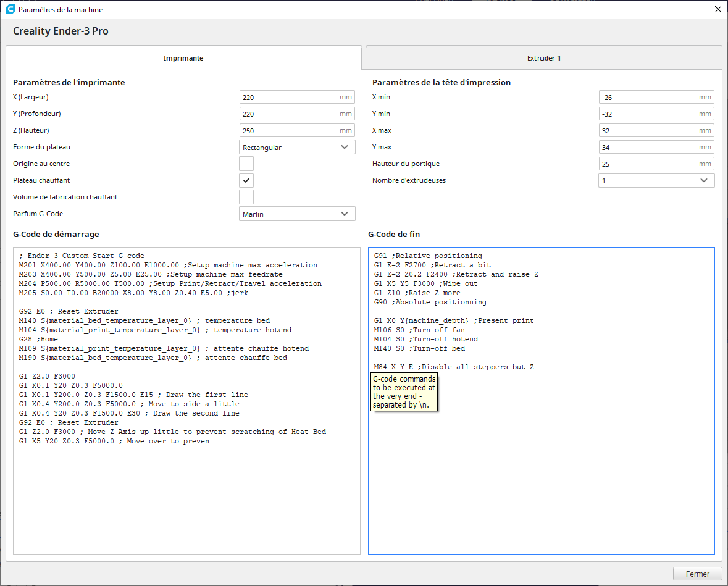Click the Cura logo icon in title bar
Image resolution: width=728 pixels, height=586 pixels.
10,9
